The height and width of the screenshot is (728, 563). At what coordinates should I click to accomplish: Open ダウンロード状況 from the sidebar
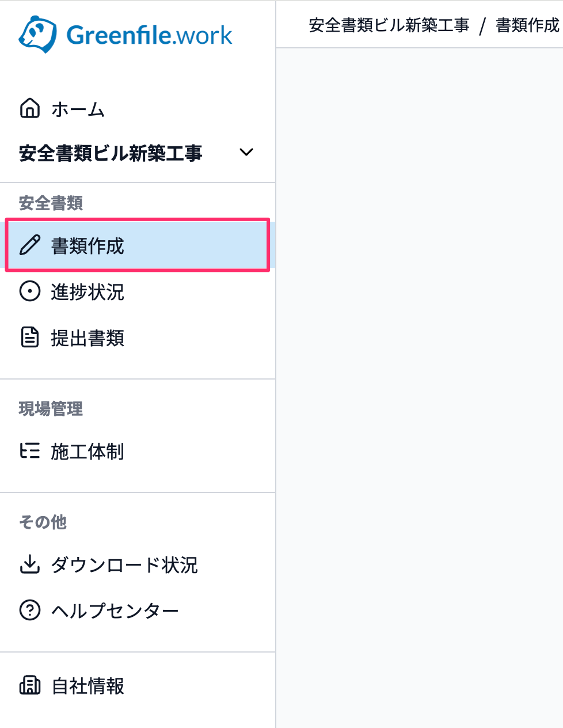(138, 565)
